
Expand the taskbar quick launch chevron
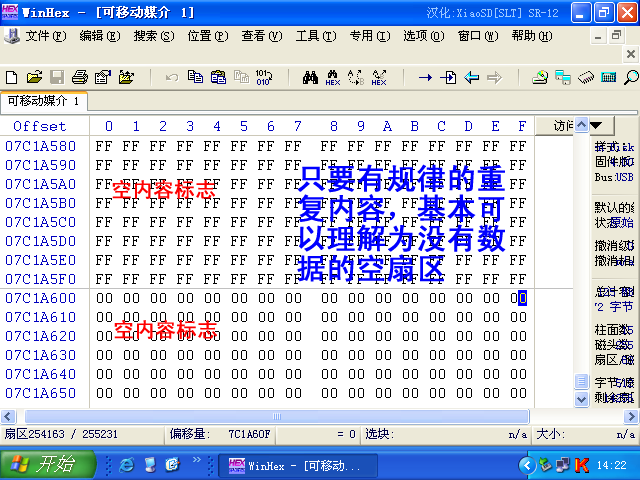(197, 460)
